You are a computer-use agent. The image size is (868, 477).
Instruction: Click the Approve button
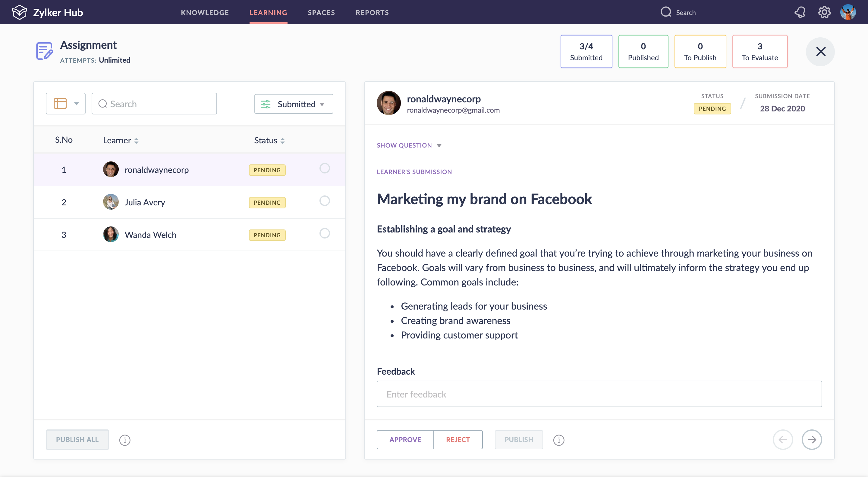pos(405,440)
